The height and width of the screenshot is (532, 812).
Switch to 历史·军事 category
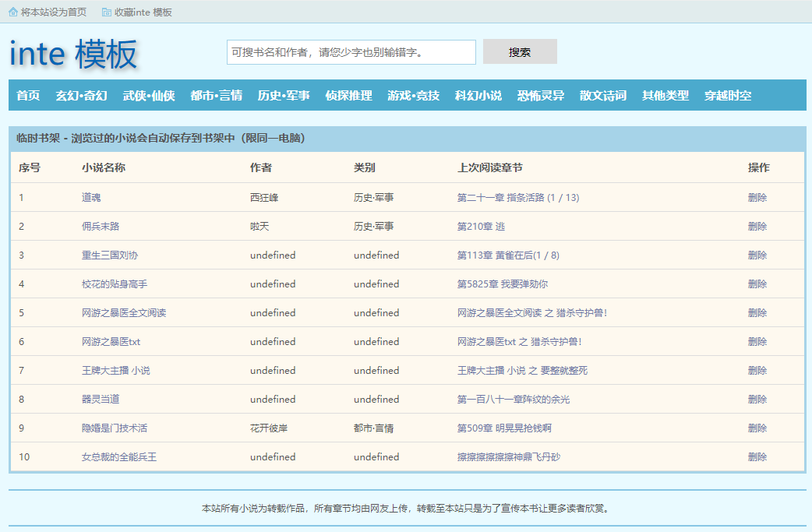pyautogui.click(x=284, y=96)
